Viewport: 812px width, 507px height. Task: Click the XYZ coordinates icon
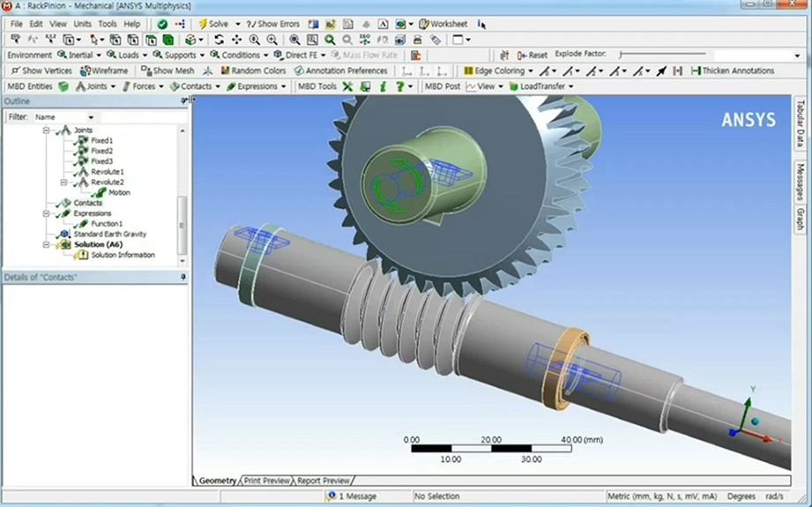(x=50, y=40)
